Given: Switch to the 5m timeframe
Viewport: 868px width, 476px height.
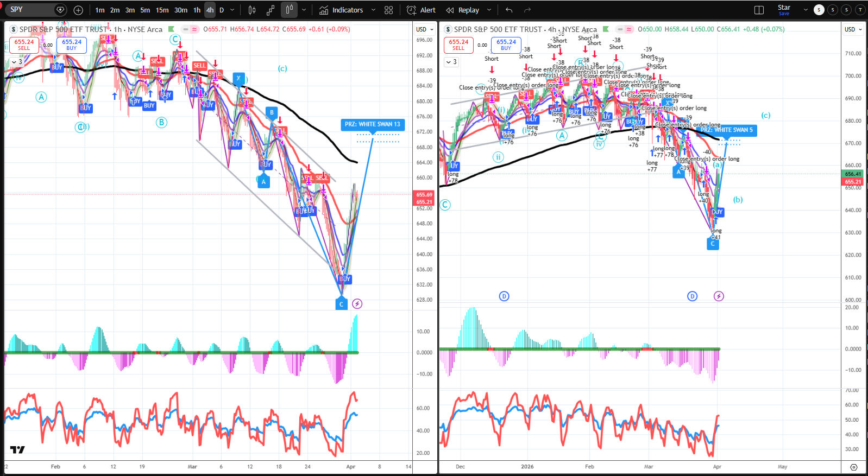Looking at the screenshot, I should tap(145, 10).
